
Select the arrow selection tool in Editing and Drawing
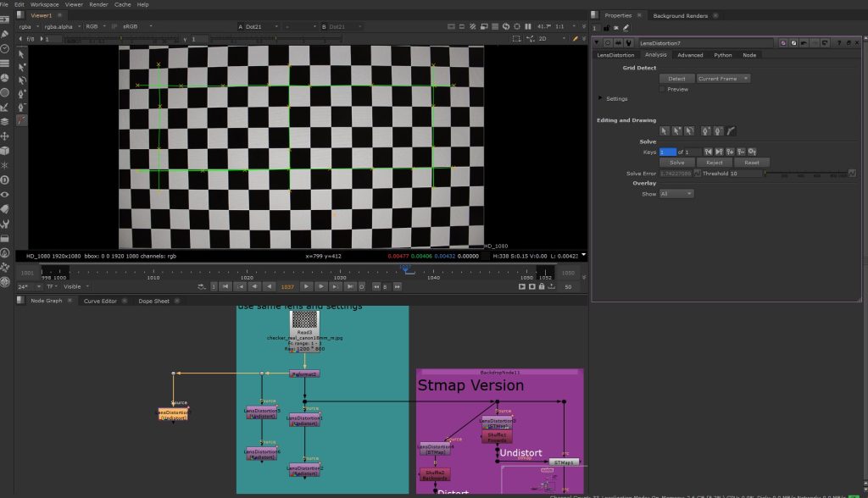click(665, 131)
